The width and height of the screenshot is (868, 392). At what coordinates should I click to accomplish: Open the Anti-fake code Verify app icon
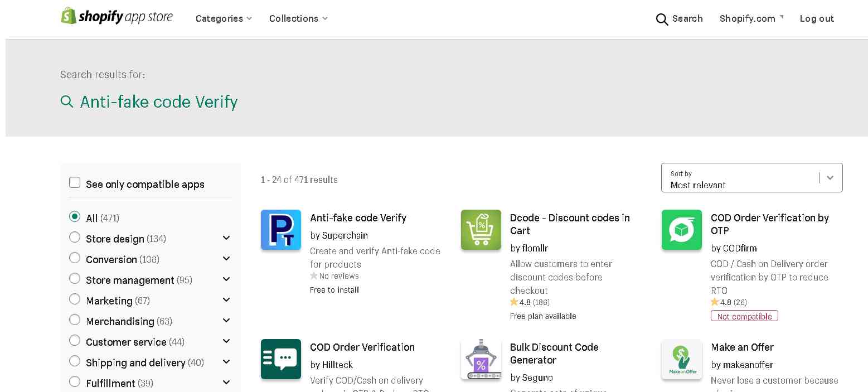[x=281, y=230]
